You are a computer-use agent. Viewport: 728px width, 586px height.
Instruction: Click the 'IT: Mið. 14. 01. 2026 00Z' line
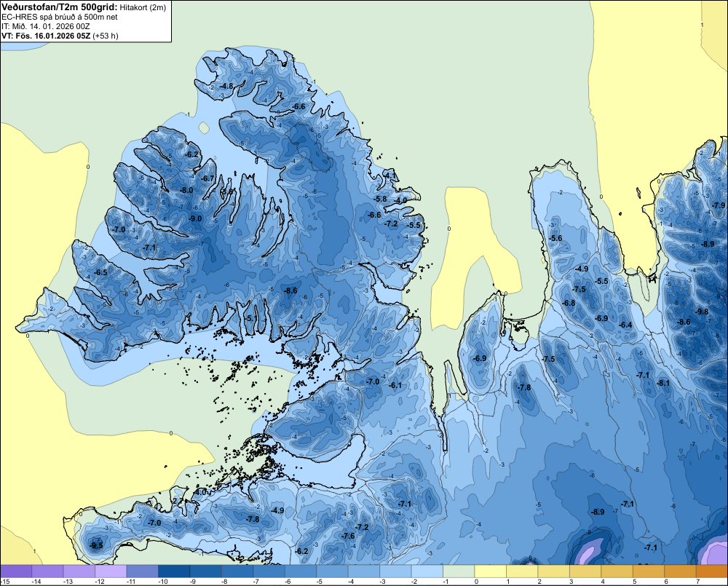coord(45,26)
